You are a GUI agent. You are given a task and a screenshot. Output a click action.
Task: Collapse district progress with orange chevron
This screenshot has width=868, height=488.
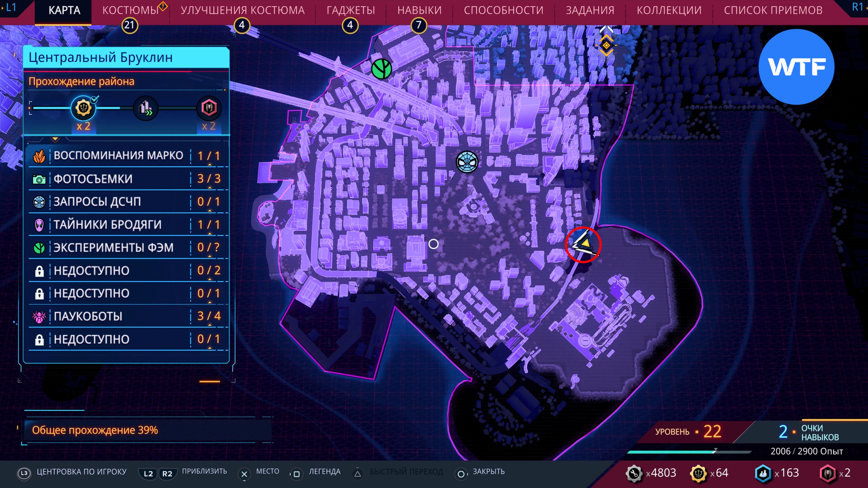click(x=55, y=139)
